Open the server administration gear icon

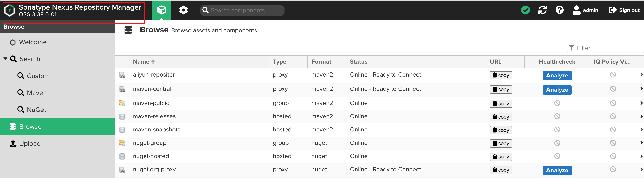point(183,10)
